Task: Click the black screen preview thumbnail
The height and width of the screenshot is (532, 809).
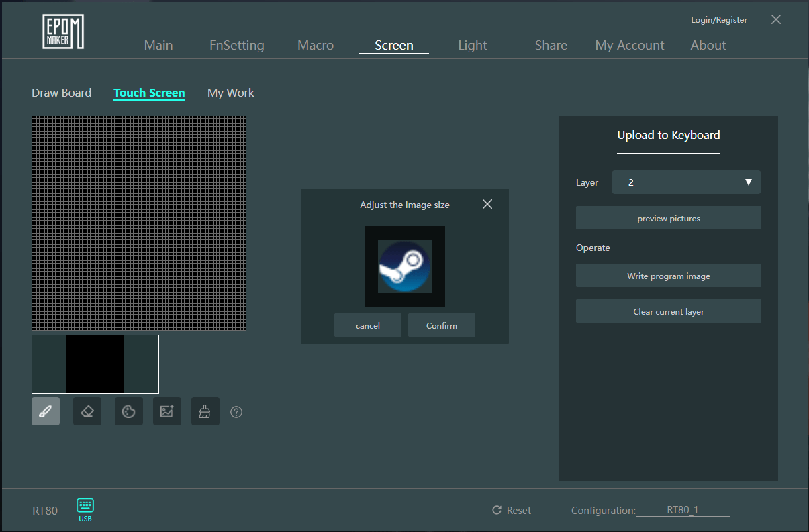Action: (95, 364)
